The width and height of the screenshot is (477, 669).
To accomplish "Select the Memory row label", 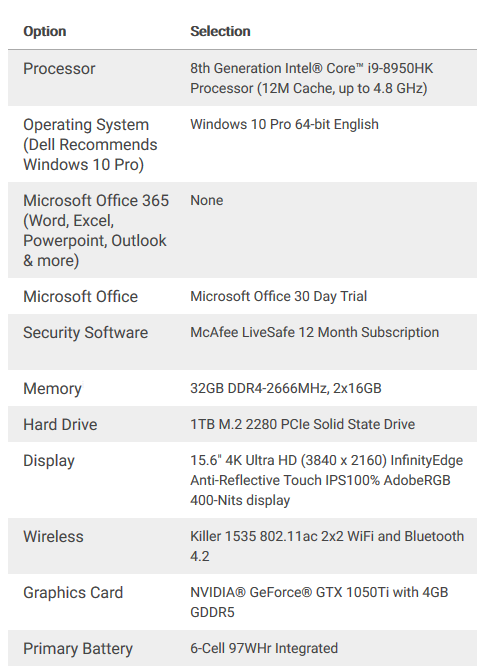I will (x=52, y=389).
